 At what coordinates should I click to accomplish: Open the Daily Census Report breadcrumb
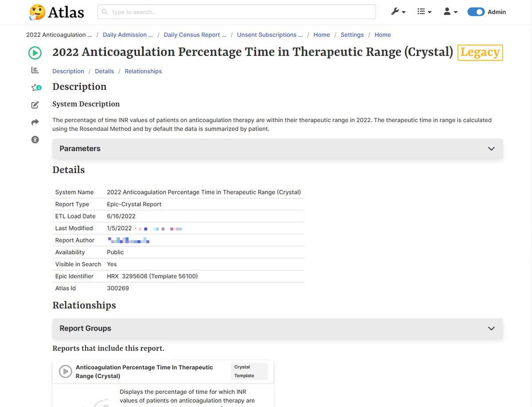click(x=195, y=35)
